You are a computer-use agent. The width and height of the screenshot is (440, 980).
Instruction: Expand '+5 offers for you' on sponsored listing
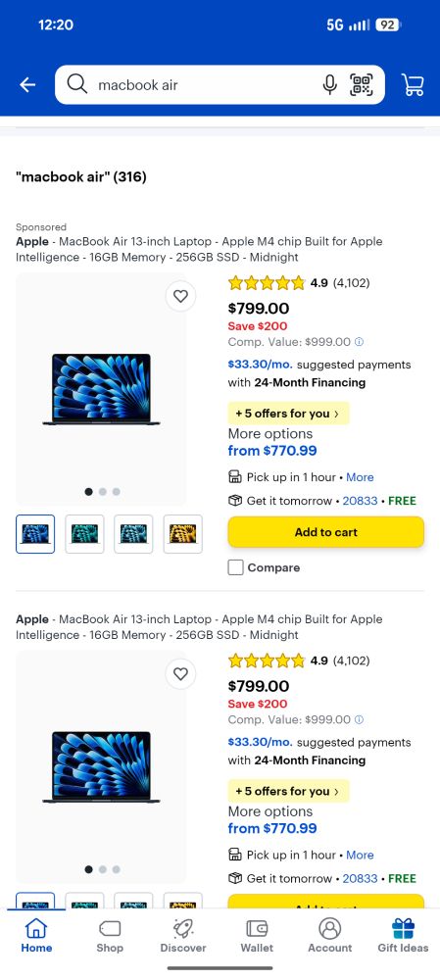(x=288, y=414)
